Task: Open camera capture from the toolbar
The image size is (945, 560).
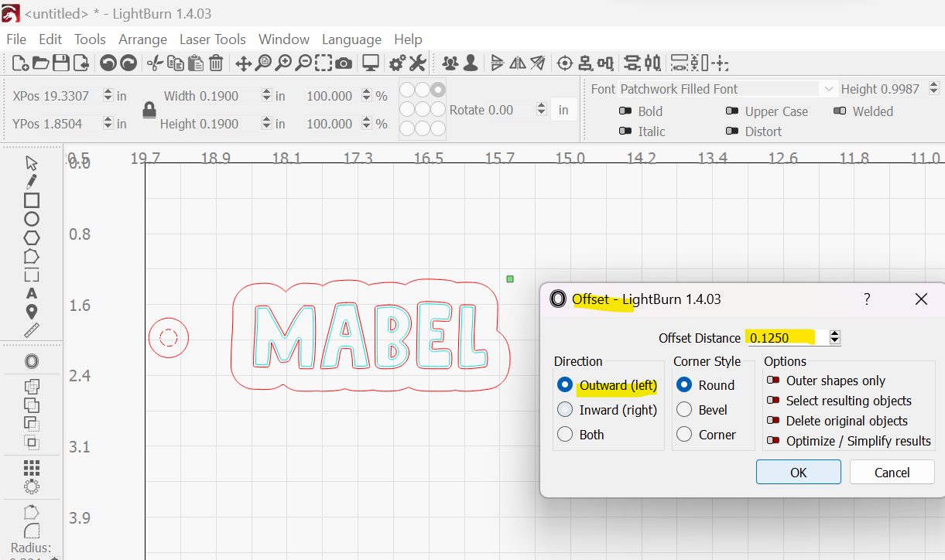Action: (344, 63)
